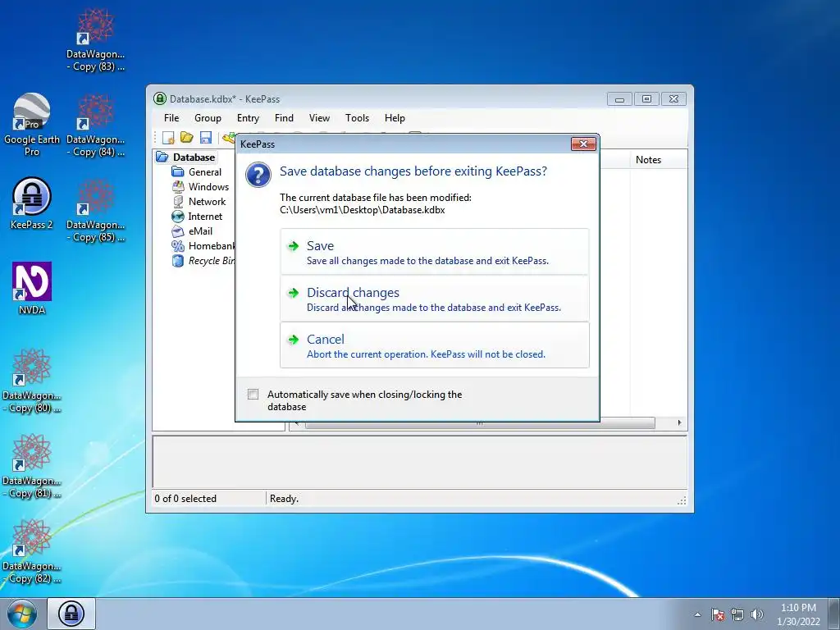
Task: Select the eMail group in tree
Action: click(192, 231)
